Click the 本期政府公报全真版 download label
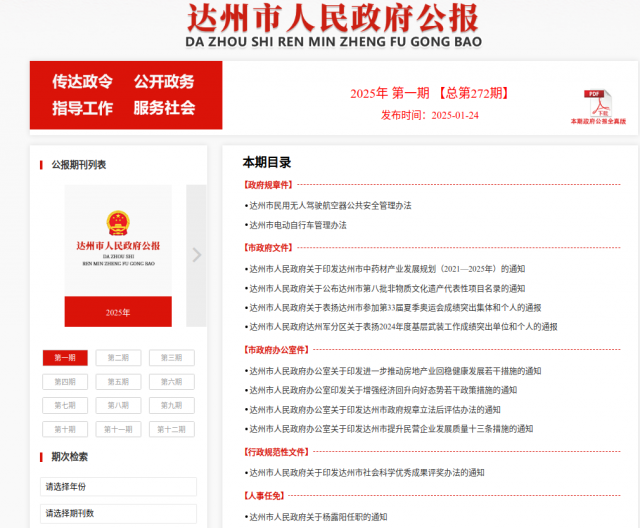The height and width of the screenshot is (528, 640). (598, 121)
